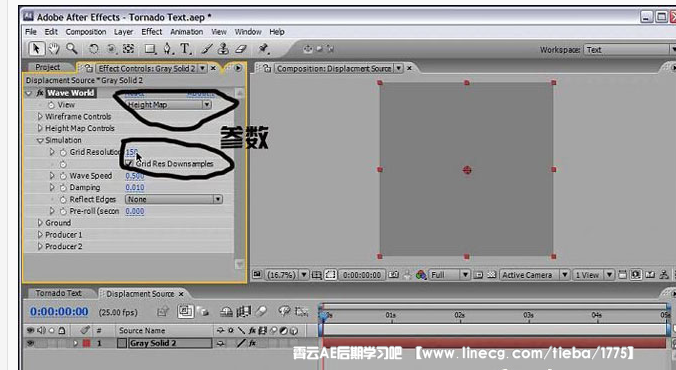Toggle Wave World fx effect switch
The height and width of the screenshot is (370, 676).
click(x=40, y=93)
